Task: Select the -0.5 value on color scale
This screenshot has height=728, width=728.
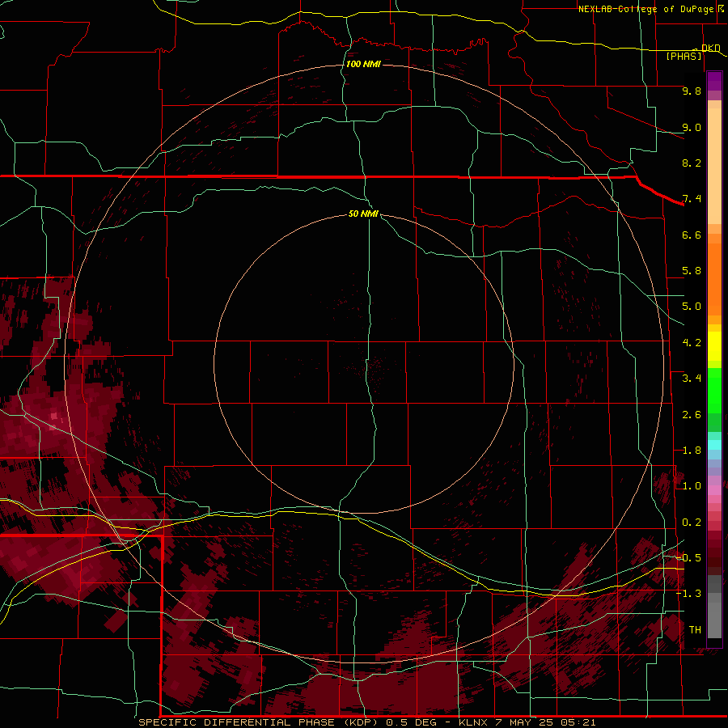Action: [689, 558]
